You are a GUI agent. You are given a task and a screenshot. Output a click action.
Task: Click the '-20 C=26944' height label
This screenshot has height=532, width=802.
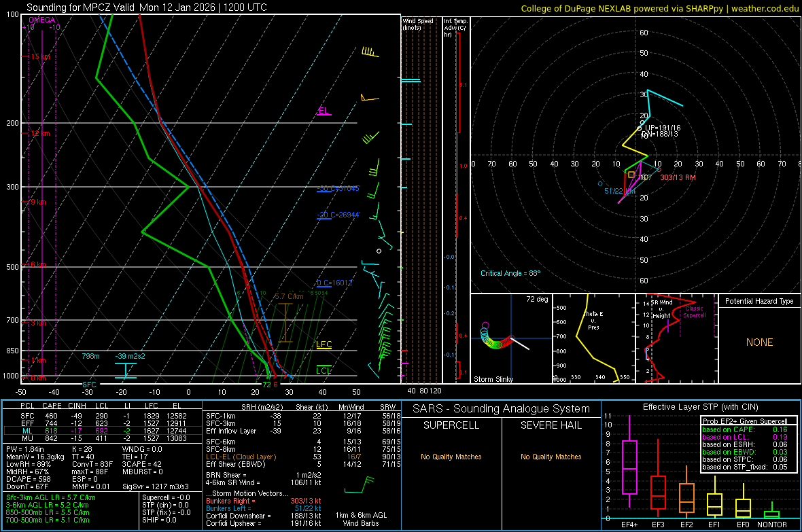[x=338, y=215]
